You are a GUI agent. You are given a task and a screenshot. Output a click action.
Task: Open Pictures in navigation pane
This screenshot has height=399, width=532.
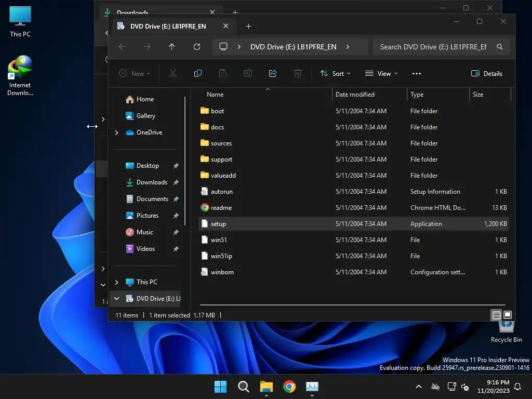click(x=147, y=216)
